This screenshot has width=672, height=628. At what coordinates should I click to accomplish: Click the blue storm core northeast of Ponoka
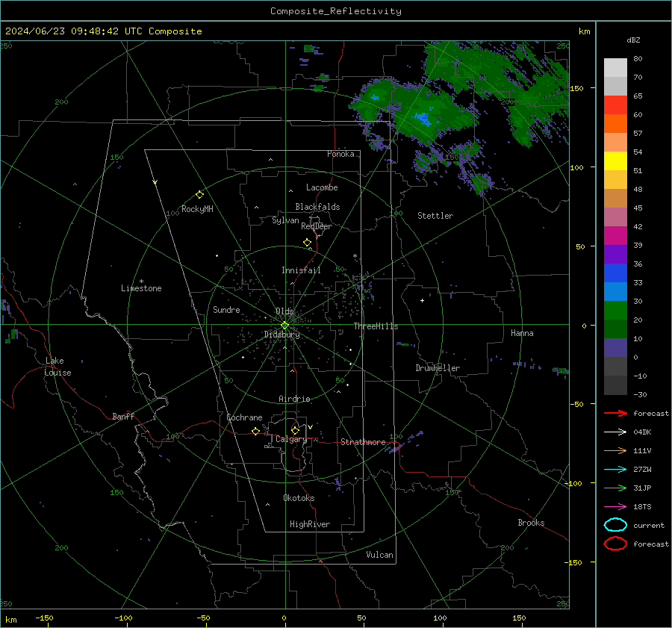[424, 118]
